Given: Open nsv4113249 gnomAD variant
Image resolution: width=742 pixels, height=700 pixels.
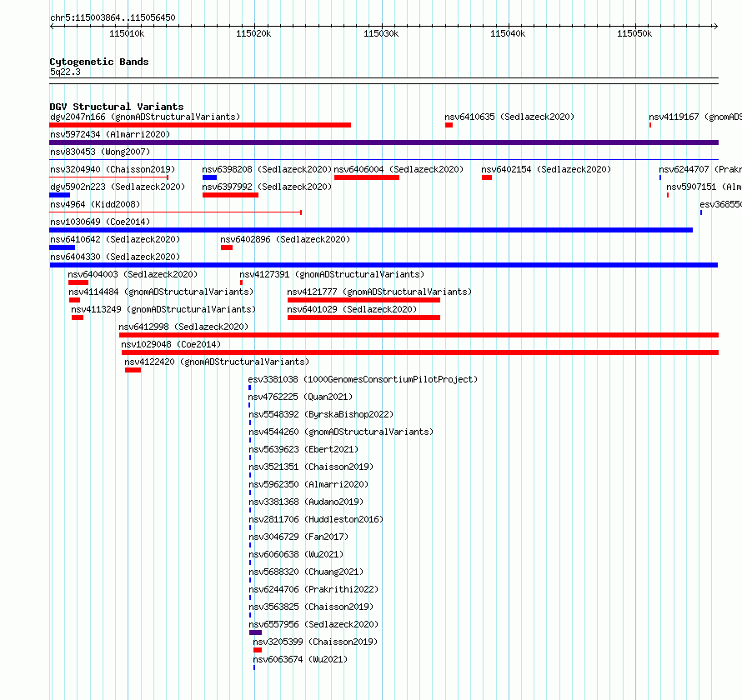Looking at the screenshot, I should (x=163, y=309).
